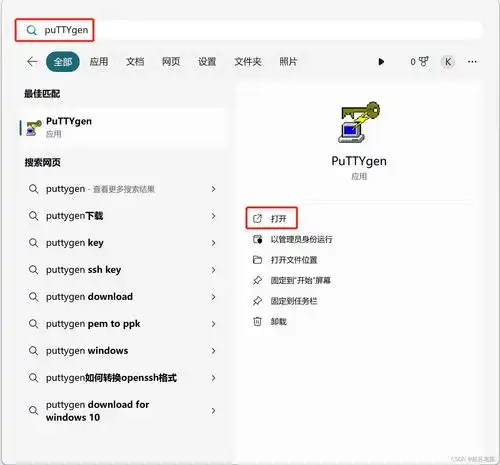Click the trash icon beside 卸载
The height and width of the screenshot is (465, 500).
(257, 322)
